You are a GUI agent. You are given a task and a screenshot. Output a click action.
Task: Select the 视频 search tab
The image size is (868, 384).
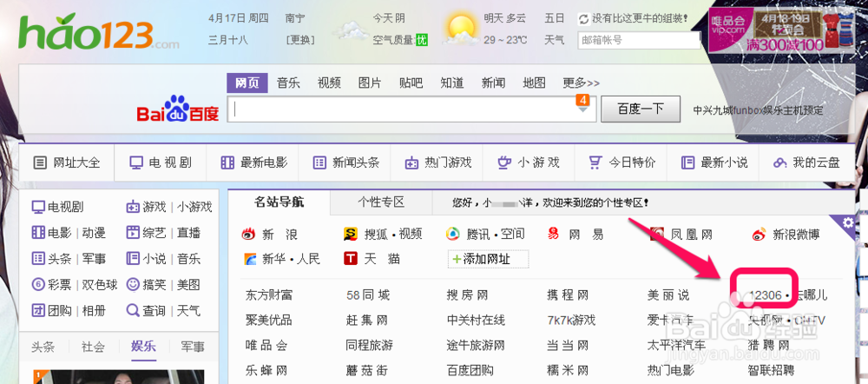[x=329, y=83]
